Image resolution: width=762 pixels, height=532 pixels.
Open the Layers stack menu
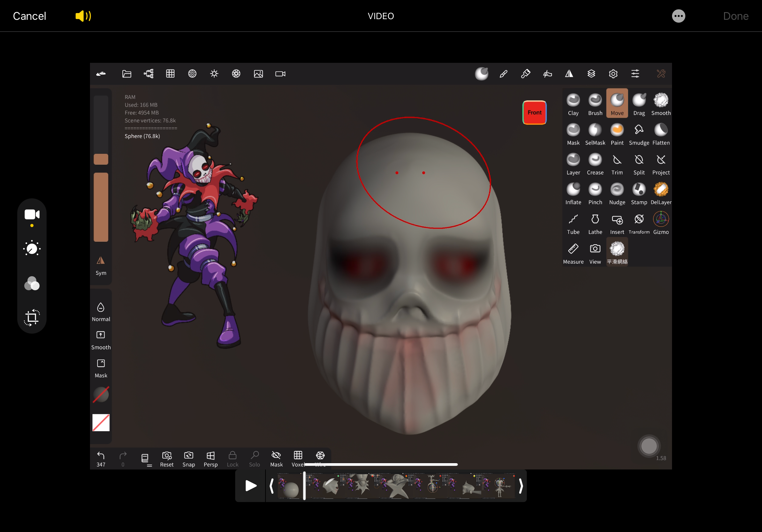click(x=591, y=74)
